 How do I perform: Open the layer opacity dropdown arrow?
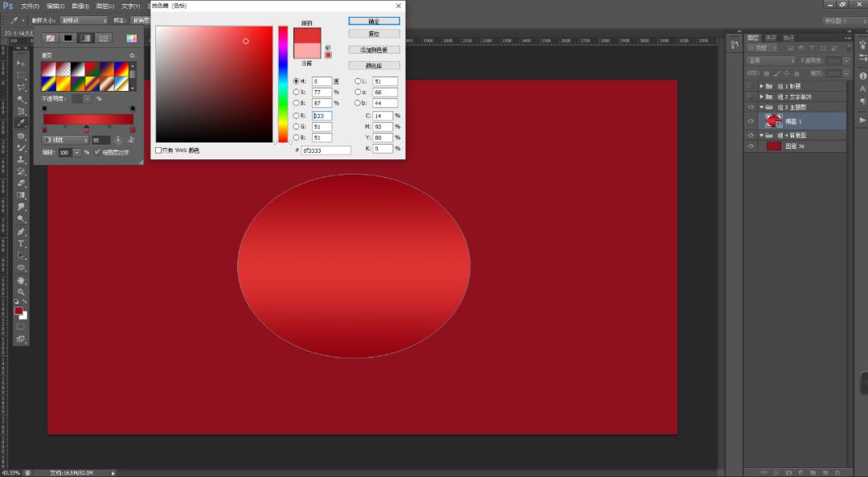846,60
